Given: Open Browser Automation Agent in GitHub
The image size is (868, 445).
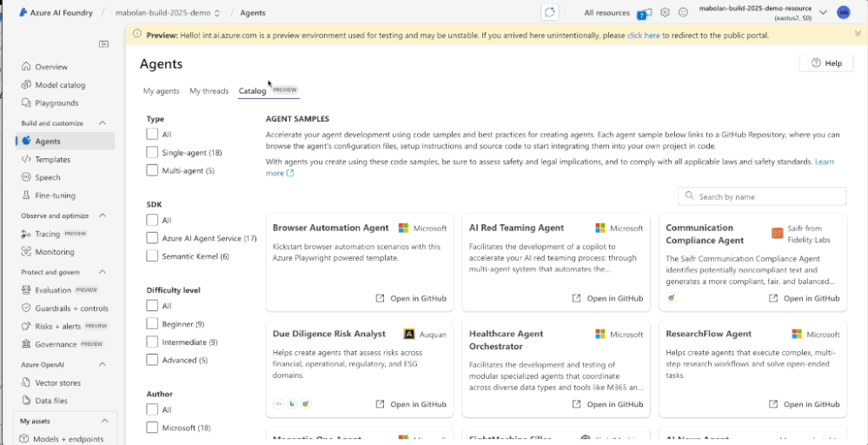Looking at the screenshot, I should coord(411,298).
